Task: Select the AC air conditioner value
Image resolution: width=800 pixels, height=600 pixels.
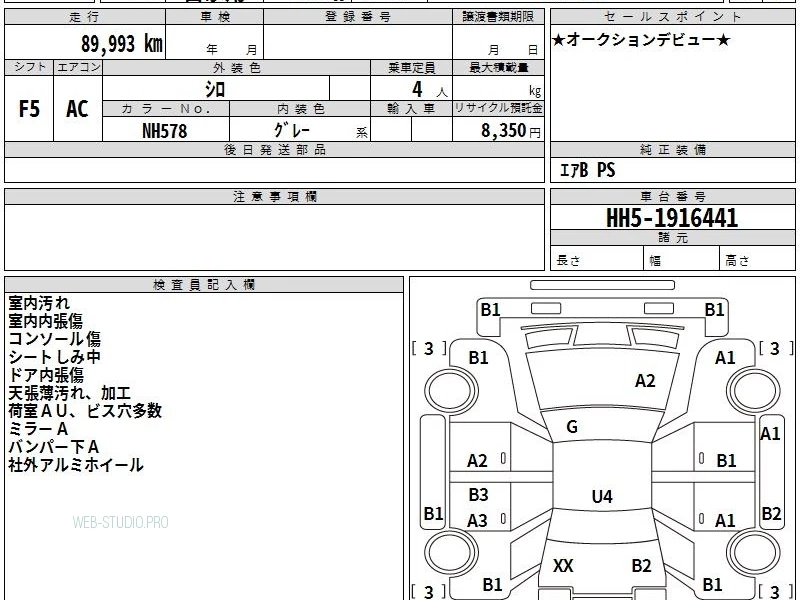Action: tap(78, 109)
